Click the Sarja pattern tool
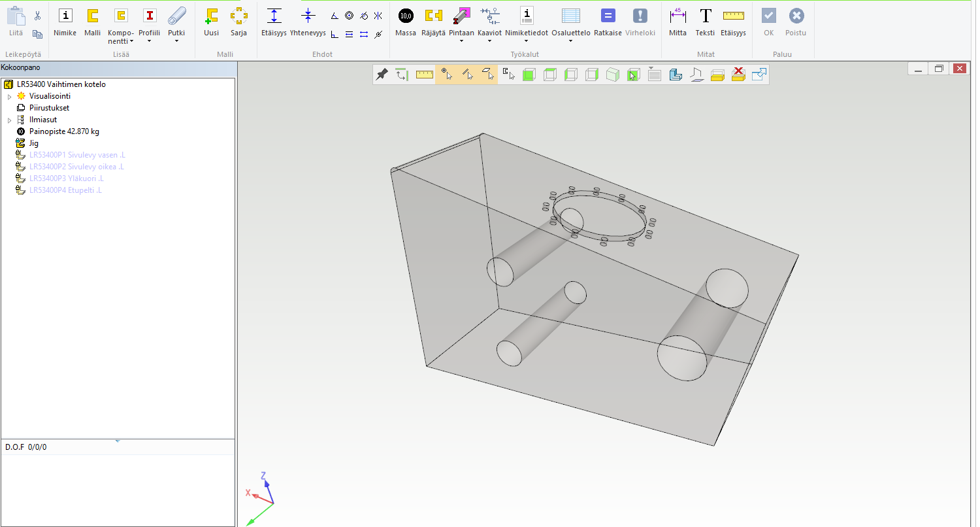980x527 pixels. [x=238, y=16]
